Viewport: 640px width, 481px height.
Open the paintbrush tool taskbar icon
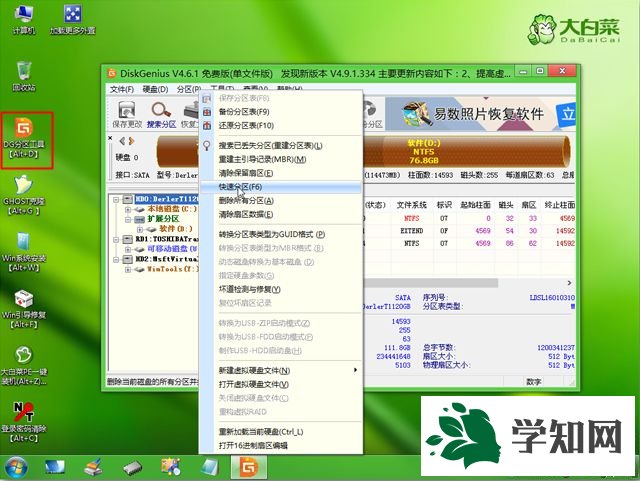pyautogui.click(x=93, y=468)
